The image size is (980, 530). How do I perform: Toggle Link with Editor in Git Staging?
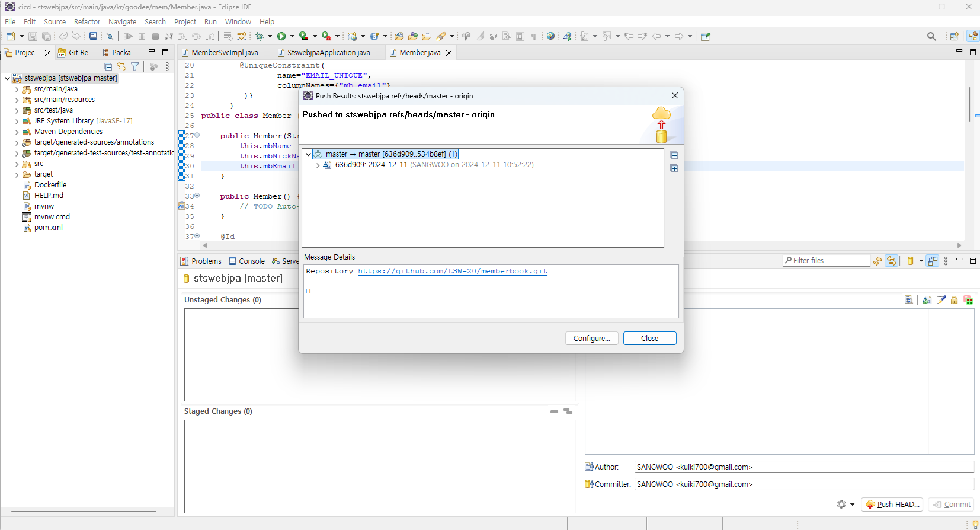coord(892,261)
